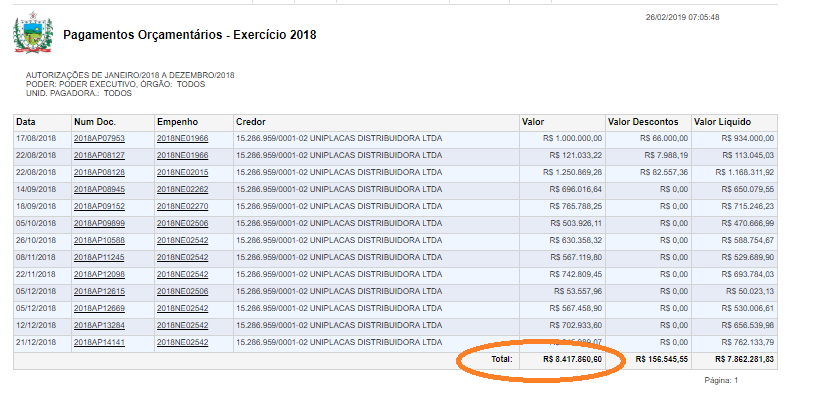Open empenho 2018NE02506 in the 2018AP12615 row
Screen dimensions: 817x399
[x=182, y=291]
